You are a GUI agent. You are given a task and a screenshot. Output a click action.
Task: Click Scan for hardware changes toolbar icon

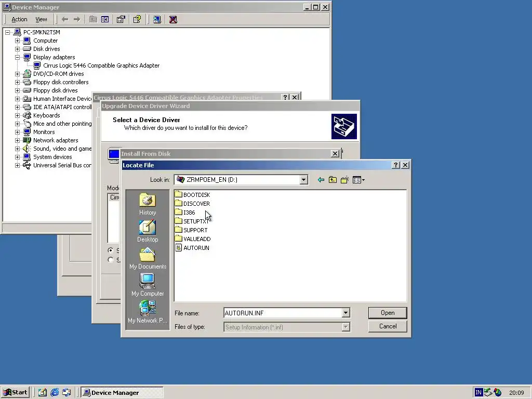click(x=157, y=19)
